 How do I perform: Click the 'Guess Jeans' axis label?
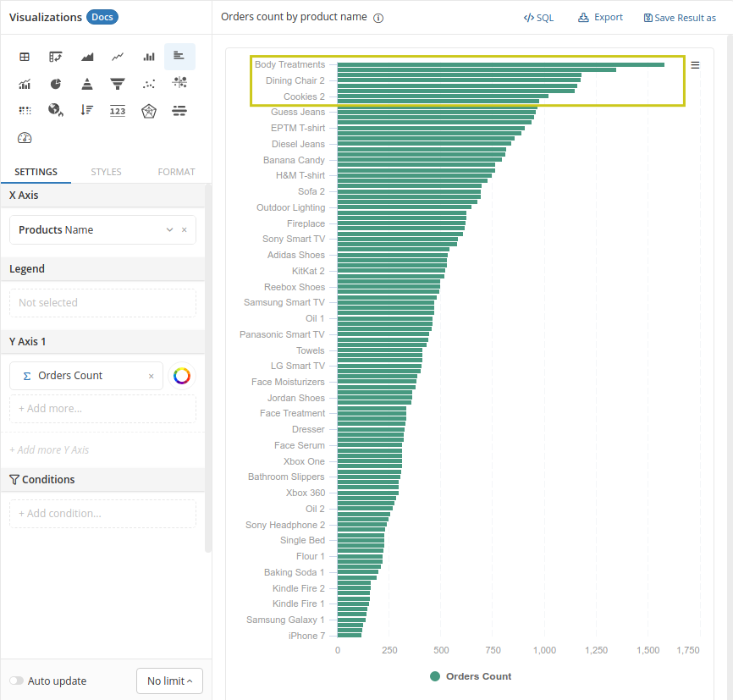(x=298, y=113)
